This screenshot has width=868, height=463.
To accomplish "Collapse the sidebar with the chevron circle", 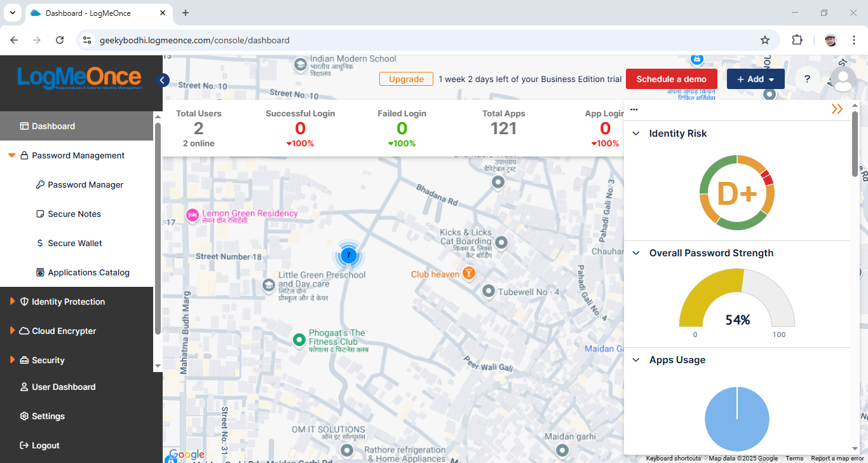I will coord(163,80).
